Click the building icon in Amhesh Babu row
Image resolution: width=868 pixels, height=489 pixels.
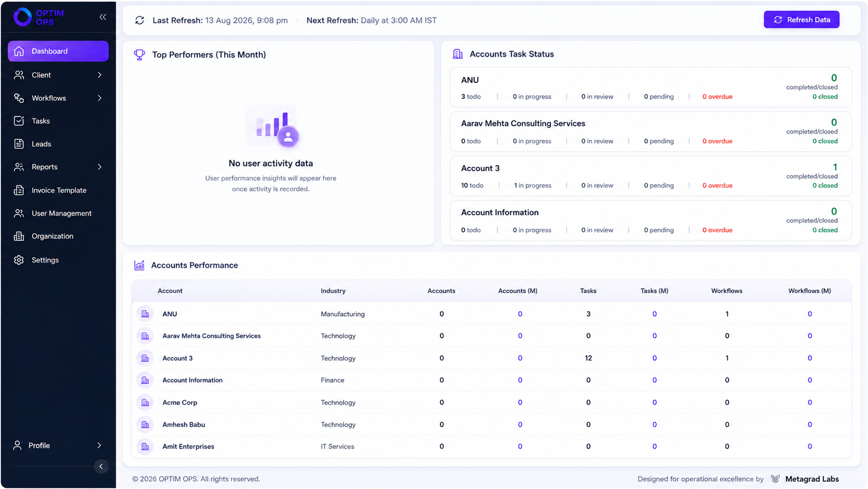coord(145,425)
